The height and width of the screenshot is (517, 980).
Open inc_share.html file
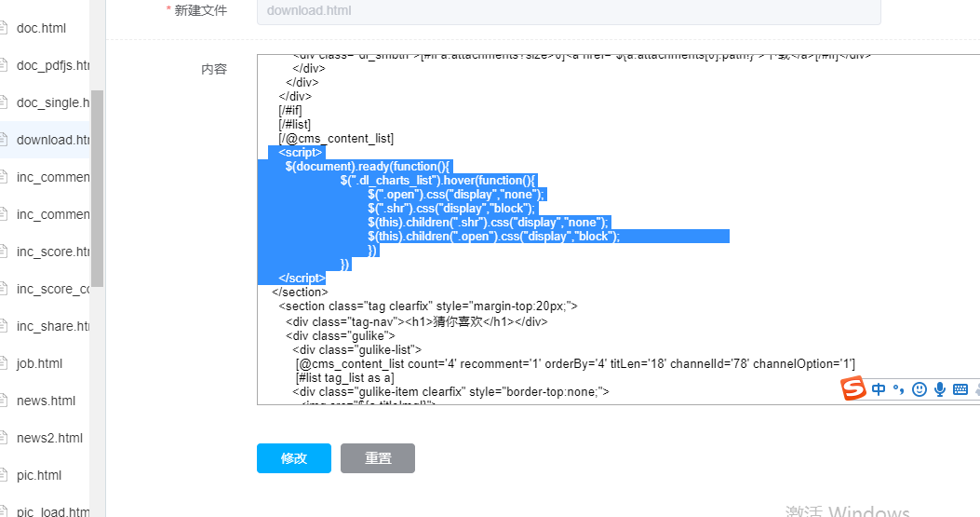[53, 326]
